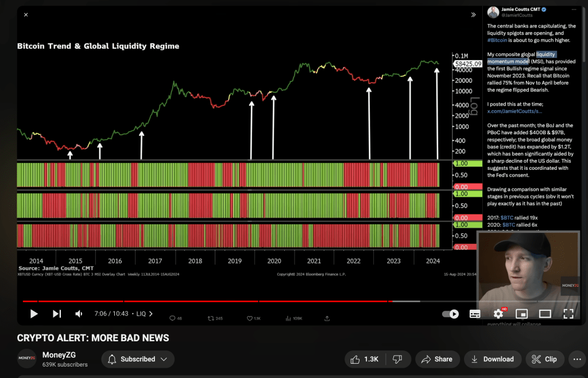Mute the video volume
The height and width of the screenshot is (378, 588).
pyautogui.click(x=79, y=314)
